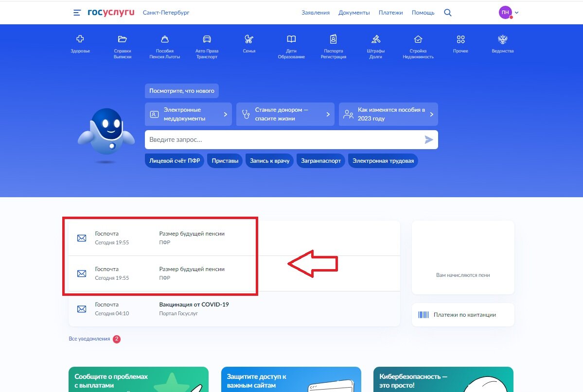The height and width of the screenshot is (392, 583).
Task: Open the hamburger menu beside Госуслуги logo
Action: point(76,13)
